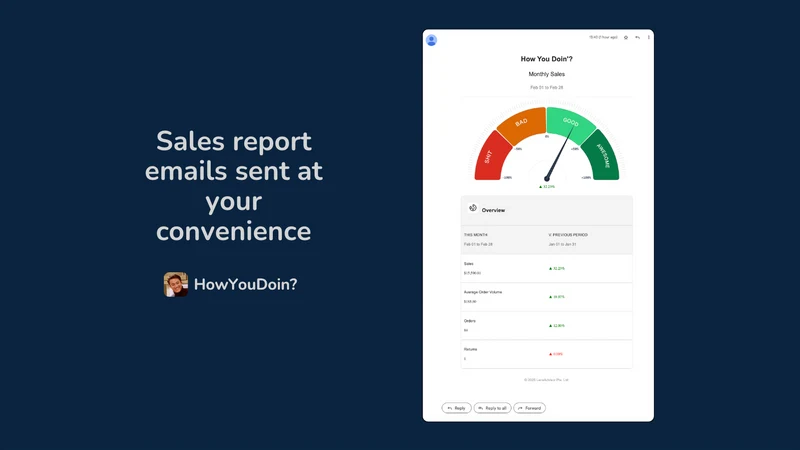
Task: Click the "Monthly Sales" subtitle
Action: [x=546, y=74]
